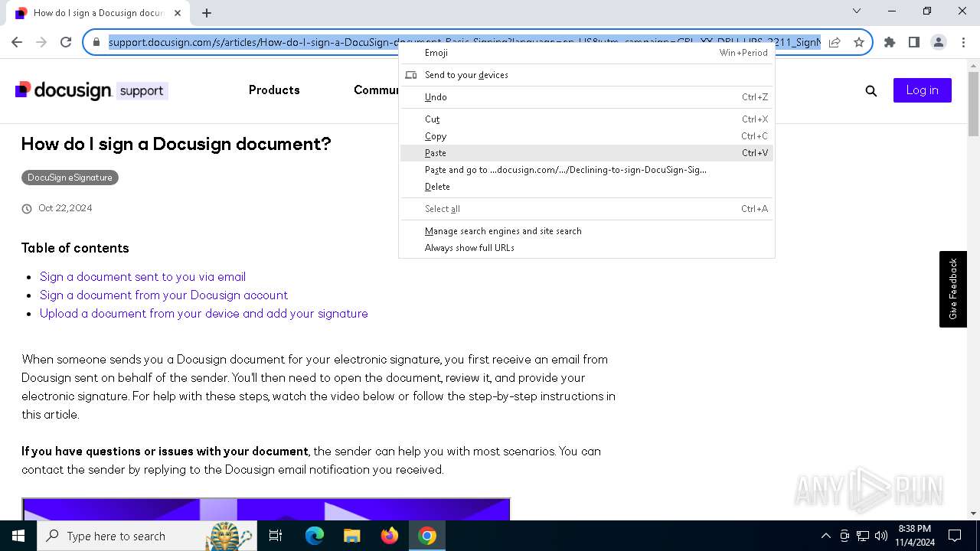Click the page vertical scrollbar thumb
The height and width of the screenshot is (551, 980).
point(973,105)
